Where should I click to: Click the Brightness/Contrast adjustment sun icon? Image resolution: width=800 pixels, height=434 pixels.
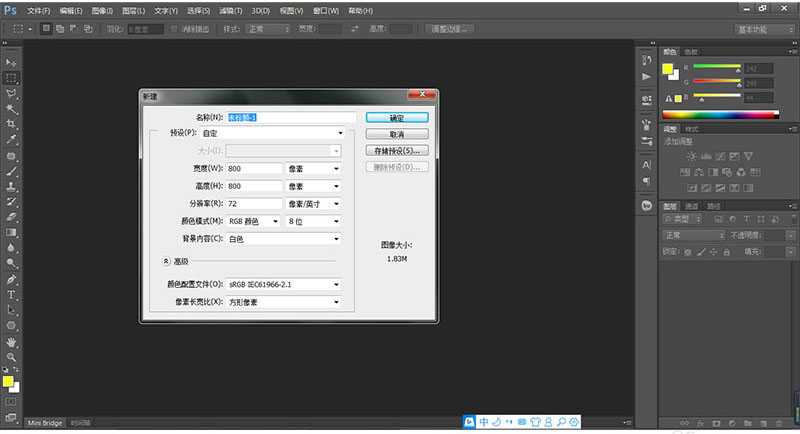pyautogui.click(x=692, y=157)
